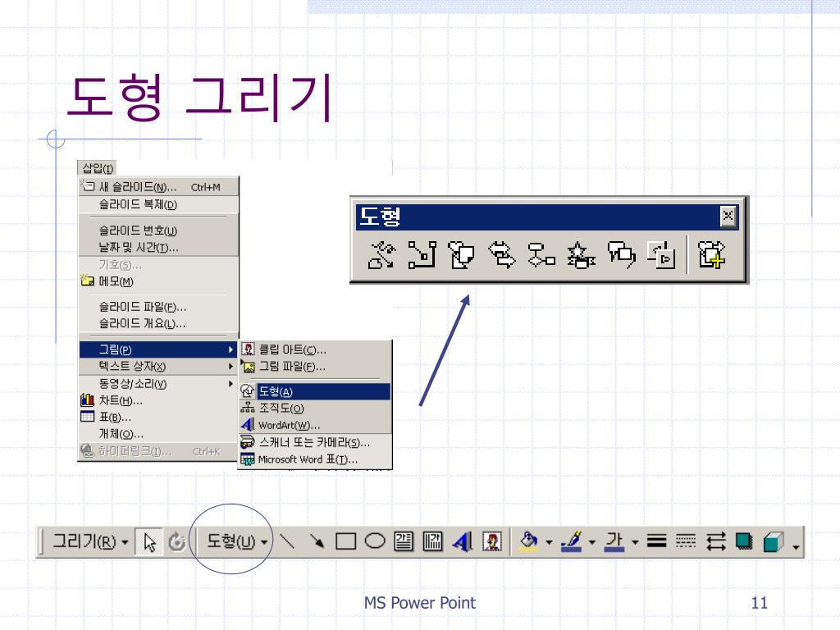Click the Insert Clip Art toolbar icon
The image size is (840, 630).
[x=492, y=541]
